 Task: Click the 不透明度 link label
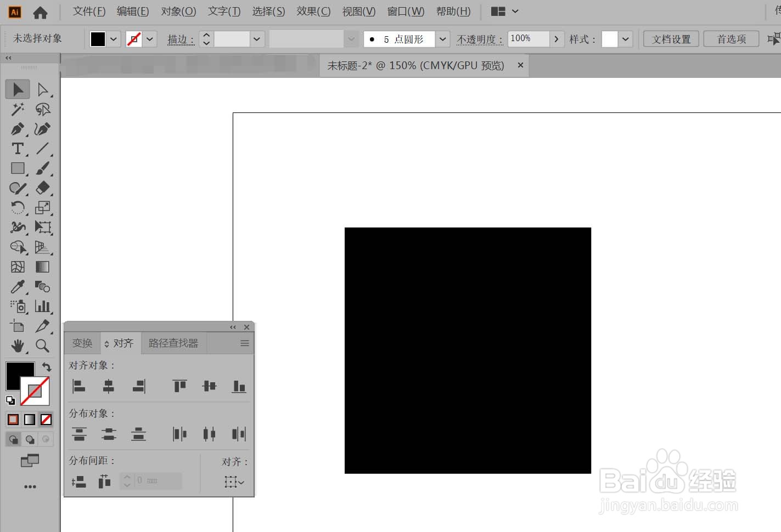pyautogui.click(x=480, y=39)
